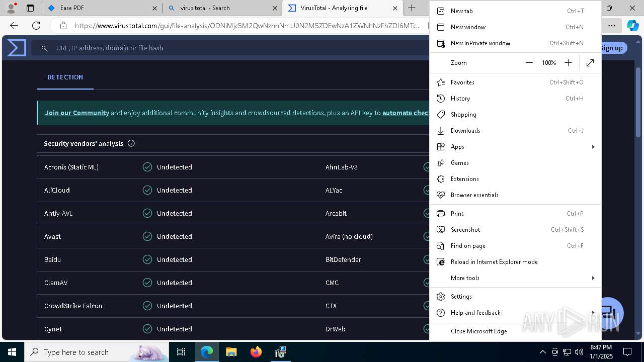Expand the Apps submenu arrow
The image size is (644, 362).
click(593, 147)
